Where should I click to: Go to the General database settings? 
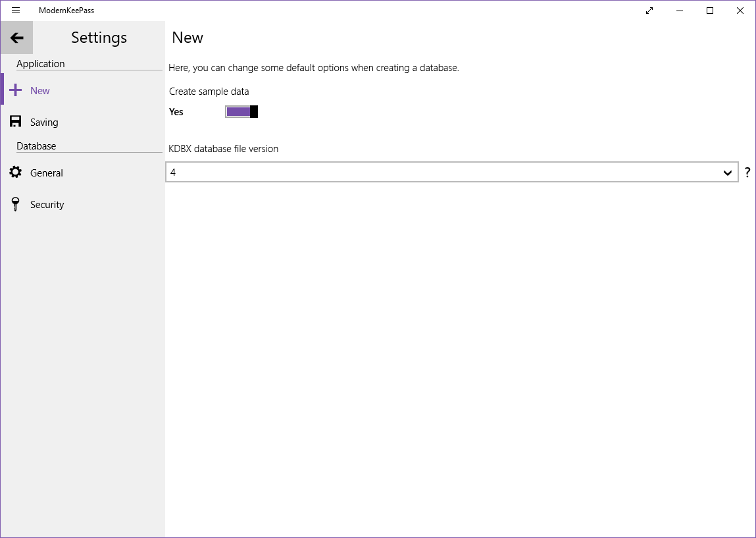(x=47, y=173)
